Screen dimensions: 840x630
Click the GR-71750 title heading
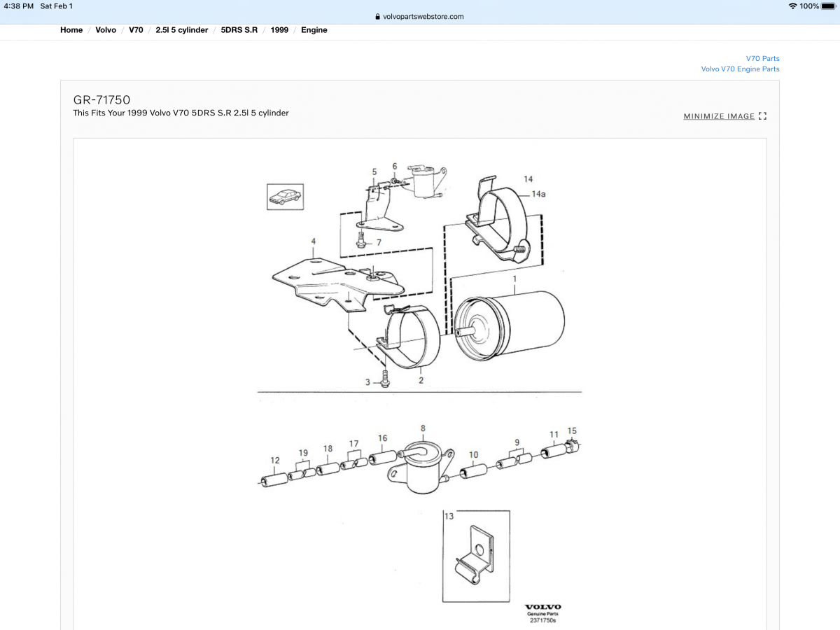101,99
